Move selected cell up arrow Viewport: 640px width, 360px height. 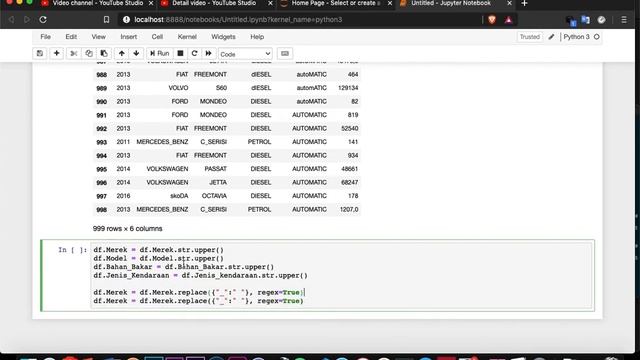click(121, 53)
